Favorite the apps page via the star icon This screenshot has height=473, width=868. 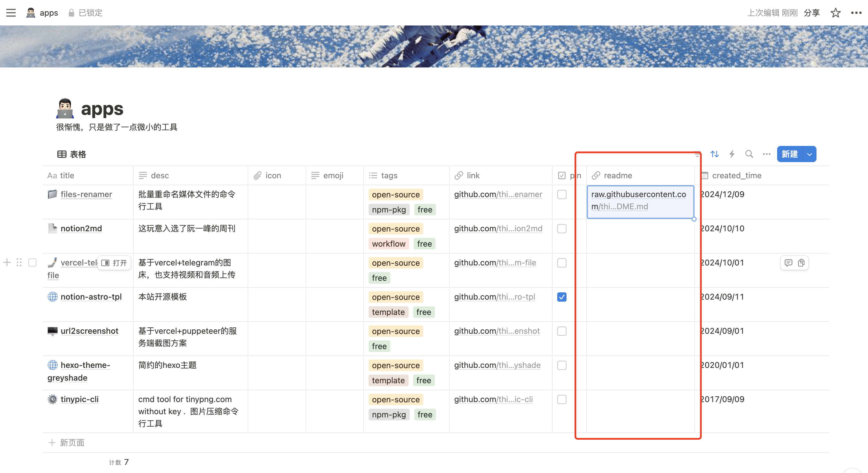(835, 12)
